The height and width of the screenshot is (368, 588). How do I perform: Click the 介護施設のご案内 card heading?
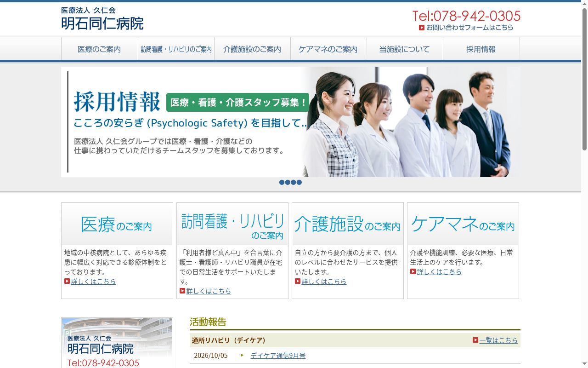348,224
